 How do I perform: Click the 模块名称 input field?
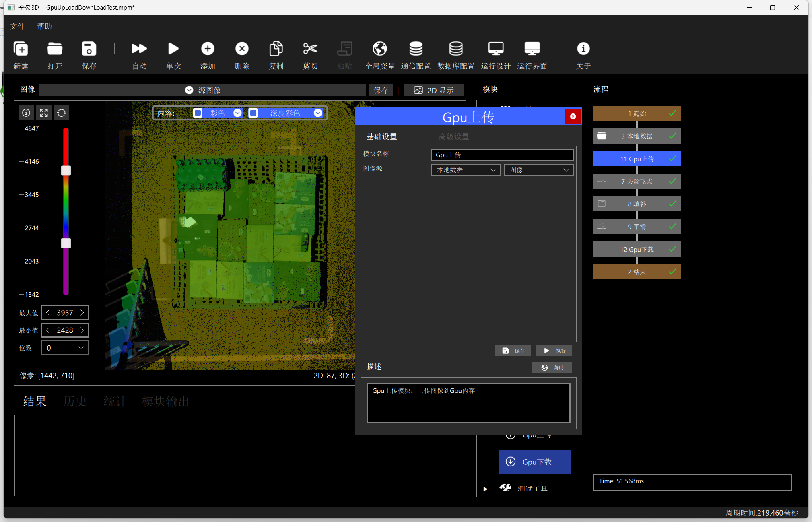click(x=502, y=155)
